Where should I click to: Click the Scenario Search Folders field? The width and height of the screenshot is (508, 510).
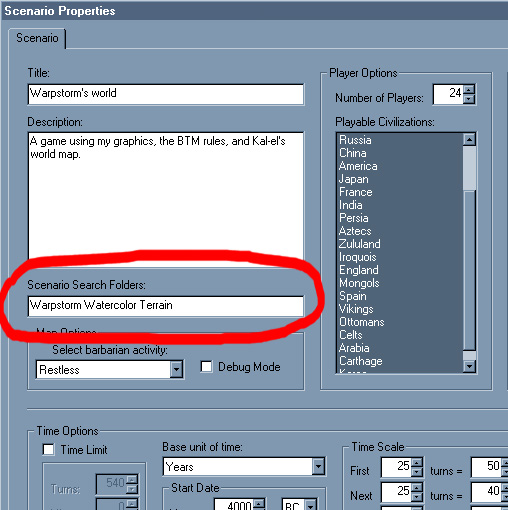pyautogui.click(x=166, y=306)
